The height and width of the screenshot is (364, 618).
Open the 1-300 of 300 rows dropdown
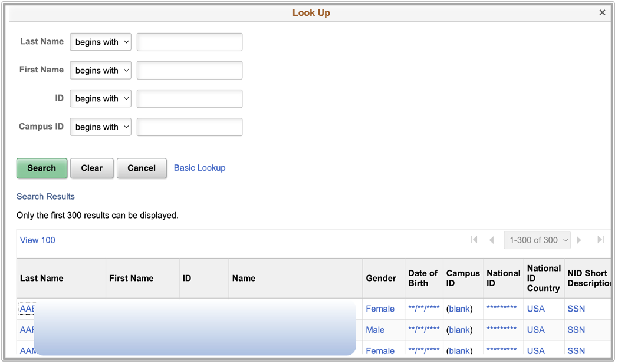[x=537, y=240]
